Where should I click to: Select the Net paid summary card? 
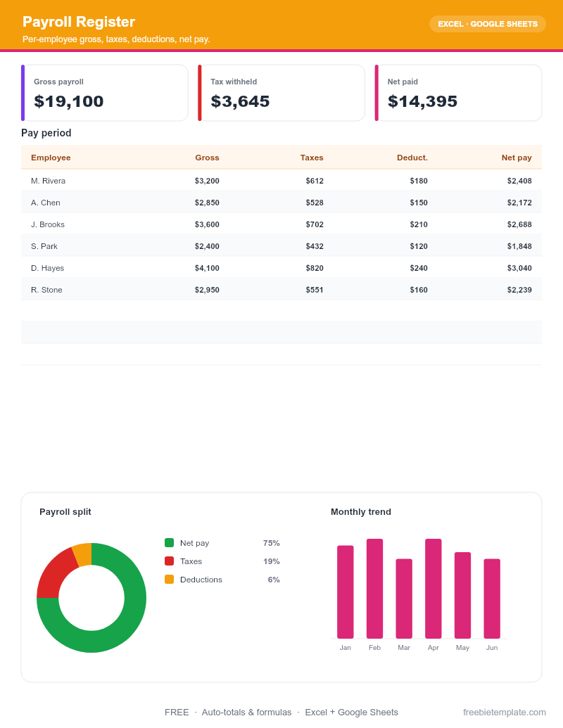click(458, 93)
